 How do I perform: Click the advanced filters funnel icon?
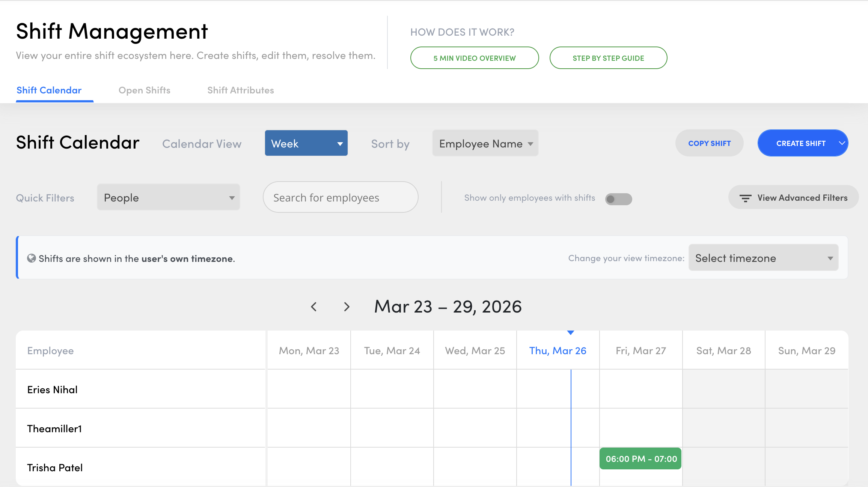745,198
